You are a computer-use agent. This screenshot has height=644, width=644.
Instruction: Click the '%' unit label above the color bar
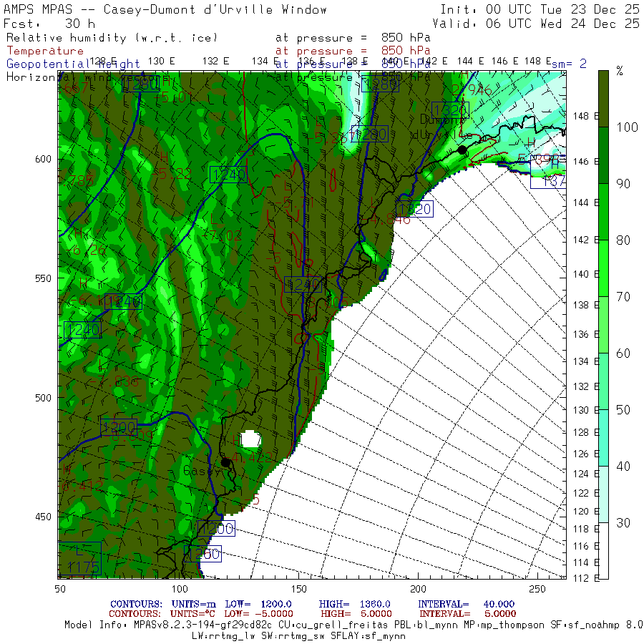click(620, 71)
